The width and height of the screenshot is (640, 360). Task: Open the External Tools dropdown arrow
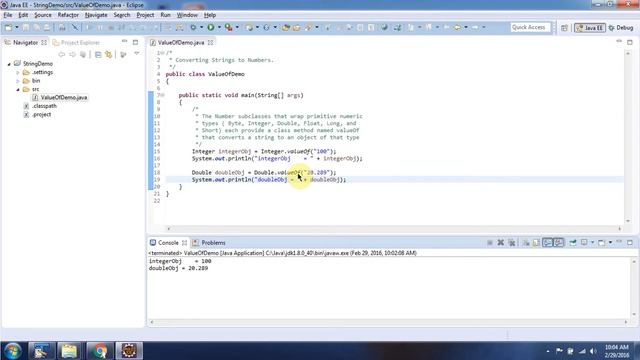click(x=237, y=27)
